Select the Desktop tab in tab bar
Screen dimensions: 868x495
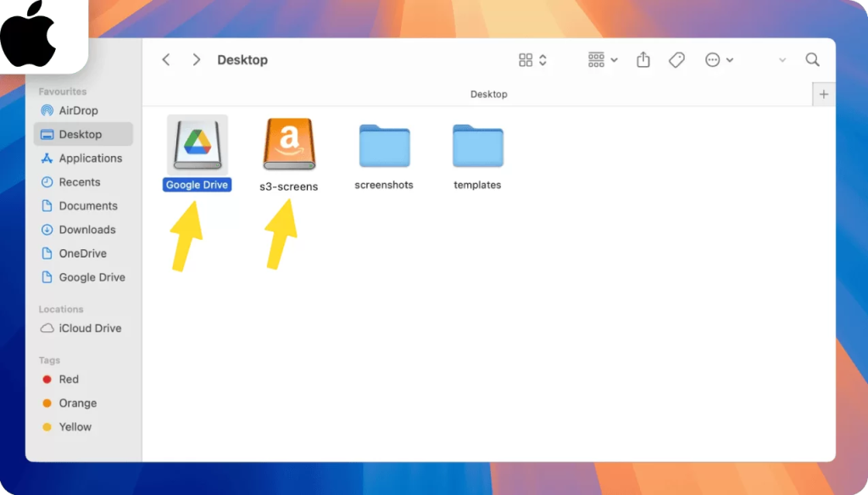coord(488,94)
